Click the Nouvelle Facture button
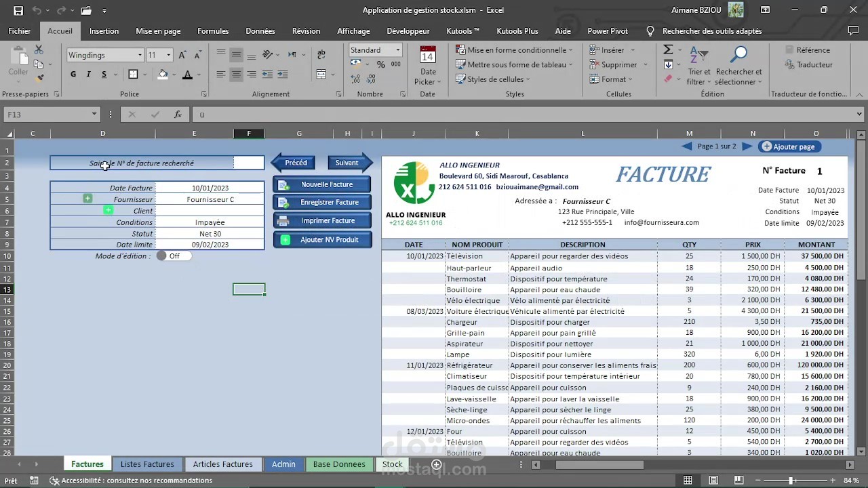This screenshot has height=488, width=868. coord(322,184)
